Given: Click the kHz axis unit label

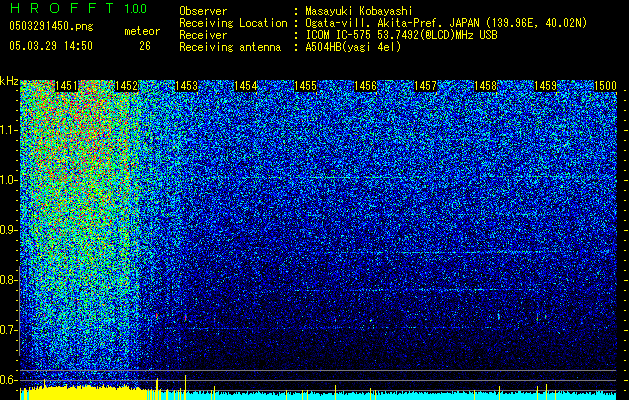Looking at the screenshot, I should [9, 81].
